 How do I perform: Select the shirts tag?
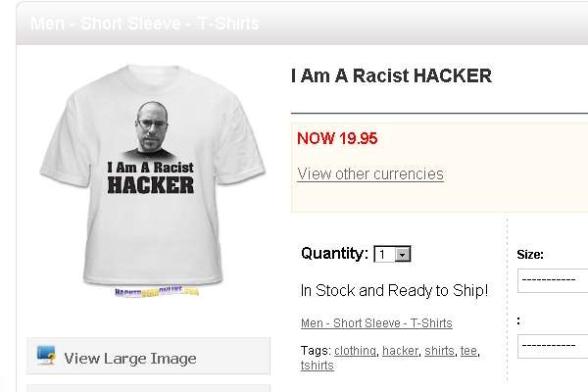439,351
